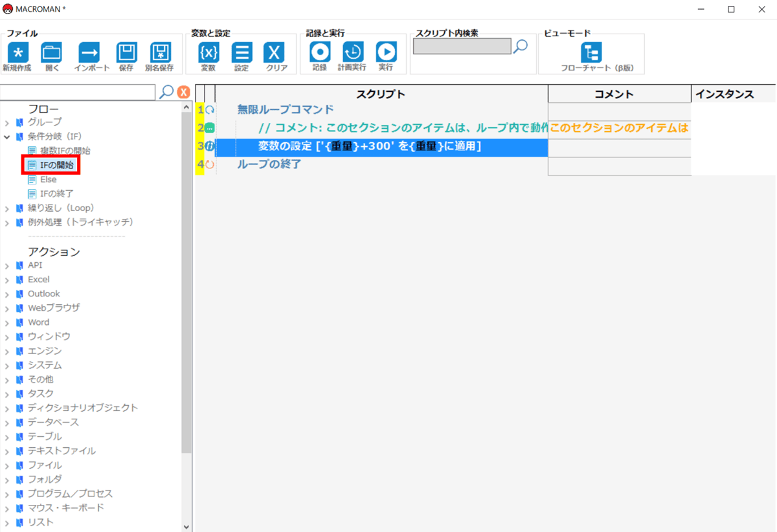777x532 pixels.
Task: Click the スクリプト column header
Action: (x=381, y=94)
